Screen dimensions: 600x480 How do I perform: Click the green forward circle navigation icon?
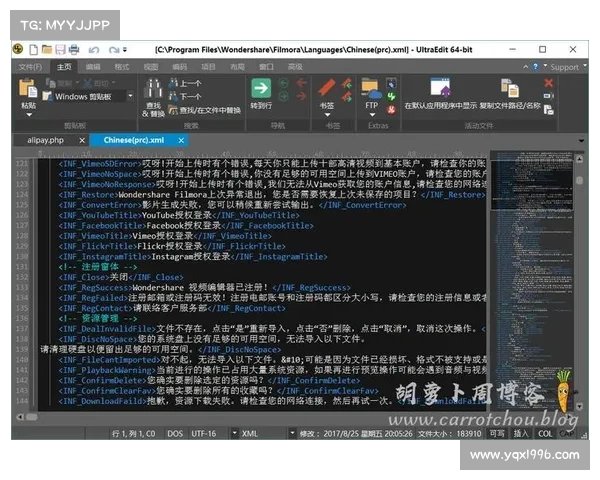pos(284,96)
